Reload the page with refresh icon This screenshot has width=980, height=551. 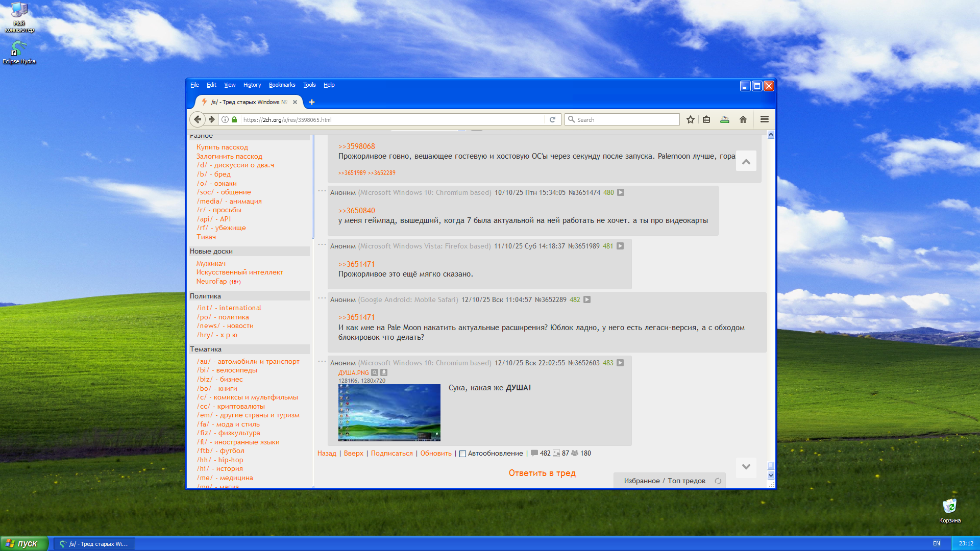point(552,119)
